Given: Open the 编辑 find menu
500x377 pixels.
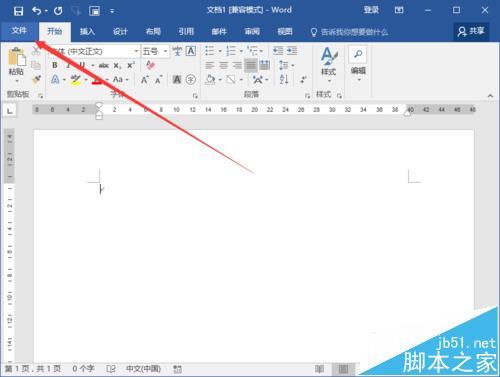Looking at the screenshot, I should coord(358,64).
